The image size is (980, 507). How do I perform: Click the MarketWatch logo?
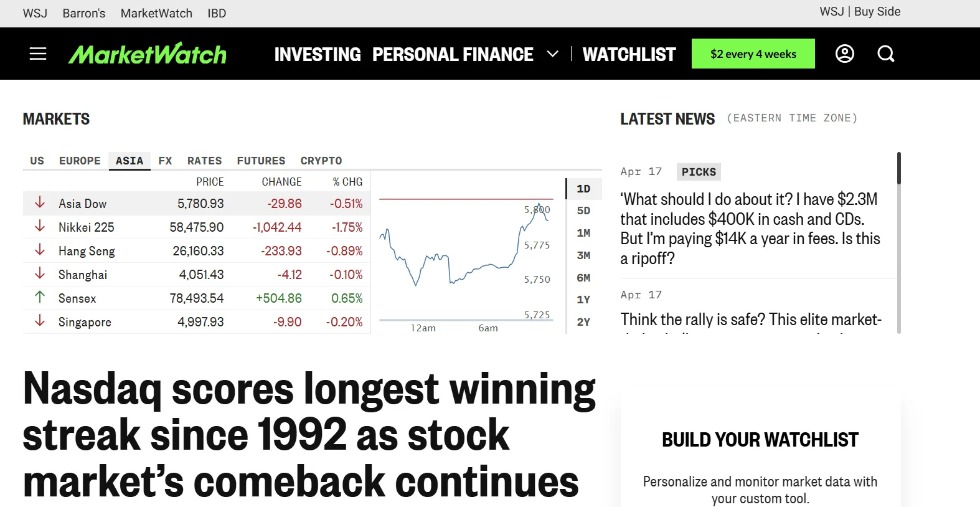148,54
